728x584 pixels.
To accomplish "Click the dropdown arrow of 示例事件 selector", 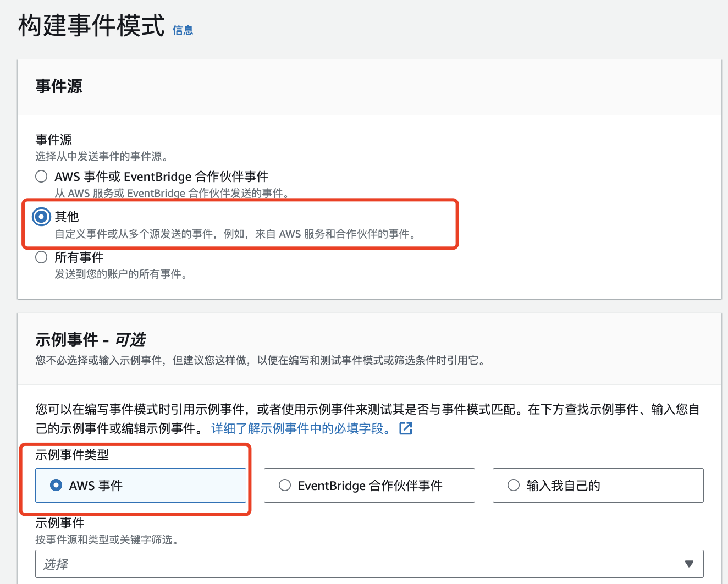I will pos(689,564).
